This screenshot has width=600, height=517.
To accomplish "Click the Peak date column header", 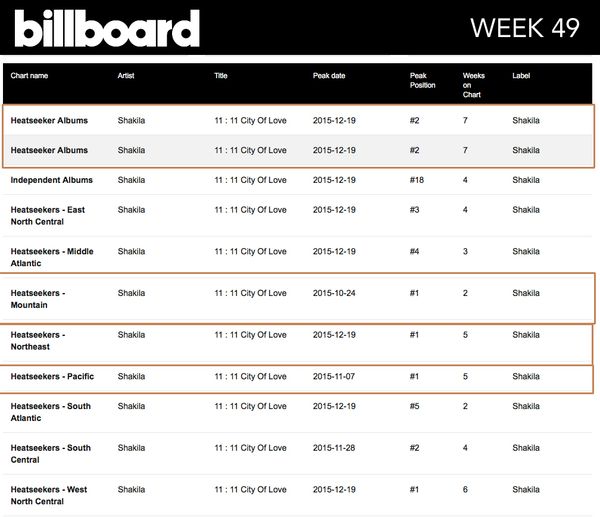I will 329,76.
